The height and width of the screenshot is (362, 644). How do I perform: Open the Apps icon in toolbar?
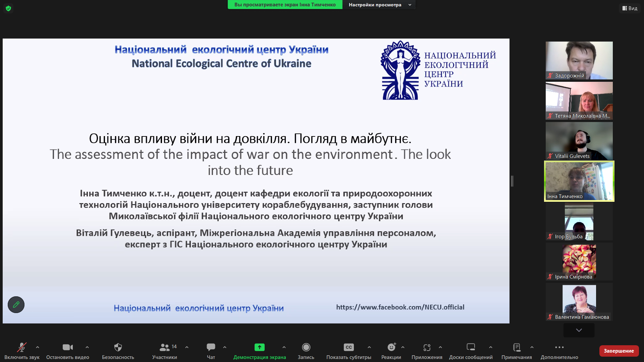(x=427, y=347)
